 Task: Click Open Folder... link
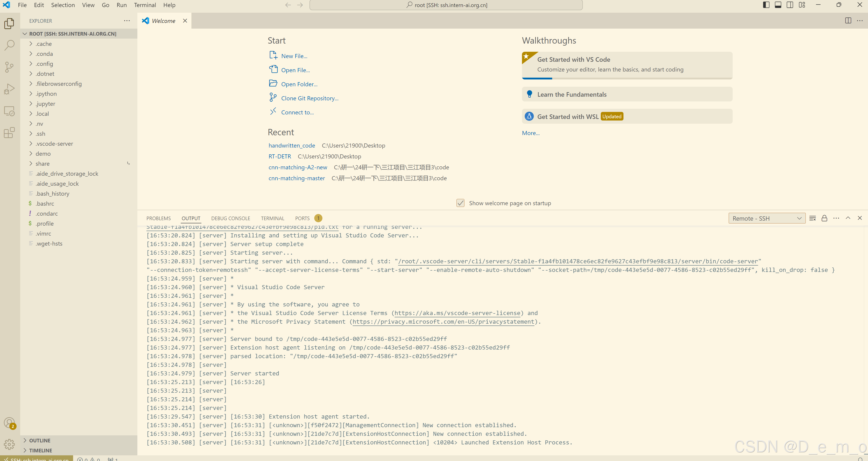pyautogui.click(x=299, y=84)
